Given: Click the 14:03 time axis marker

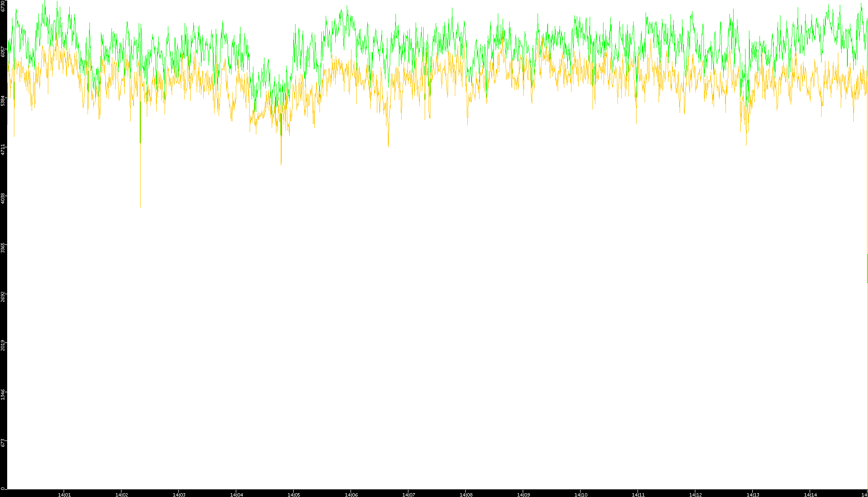Looking at the screenshot, I should [x=179, y=494].
